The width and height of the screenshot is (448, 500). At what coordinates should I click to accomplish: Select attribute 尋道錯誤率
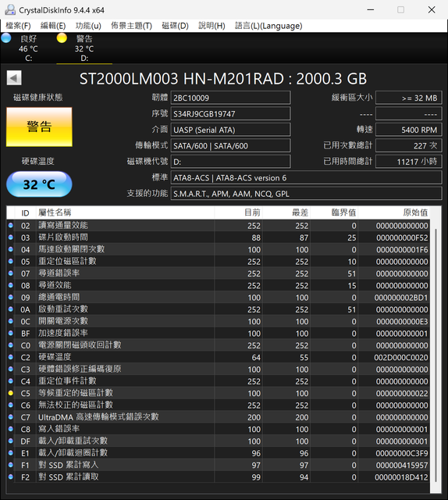[59, 273]
